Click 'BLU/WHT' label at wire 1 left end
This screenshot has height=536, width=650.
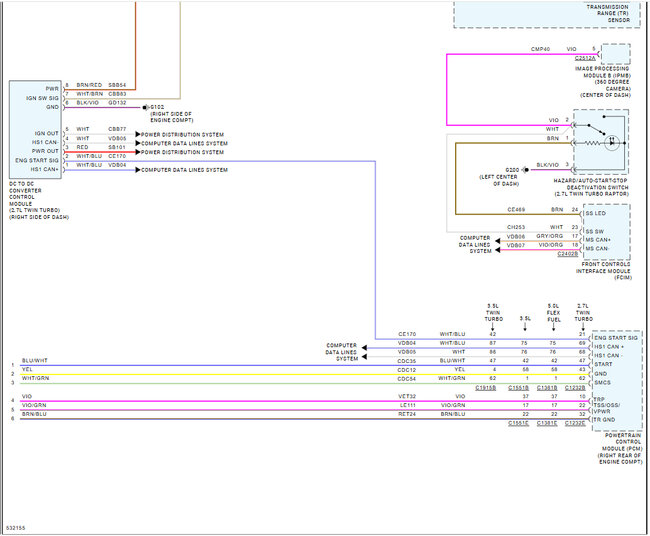[35, 361]
